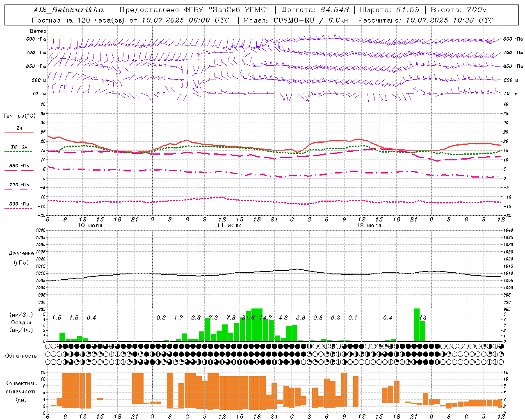Image resolution: width=525 pixels, height=420 pixels.
Task: Select the forecast period text Прогноз на 120 часа(ов)
Action: (79, 20)
